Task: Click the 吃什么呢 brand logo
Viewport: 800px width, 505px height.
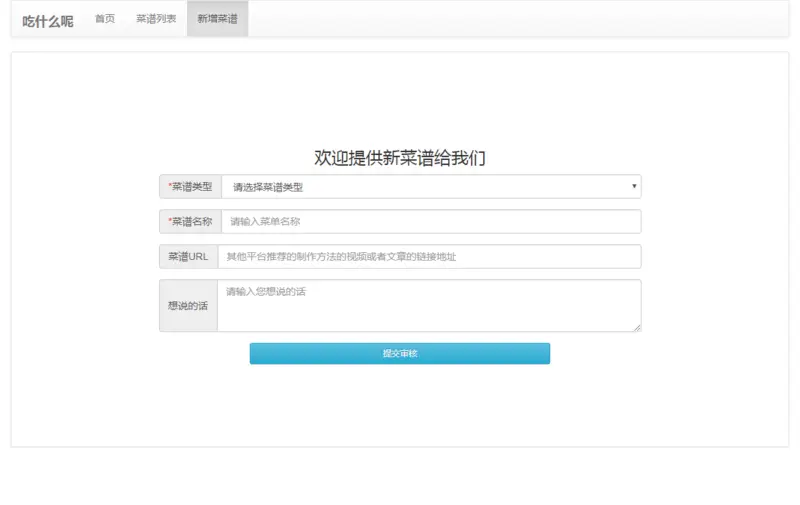Action: pos(47,21)
